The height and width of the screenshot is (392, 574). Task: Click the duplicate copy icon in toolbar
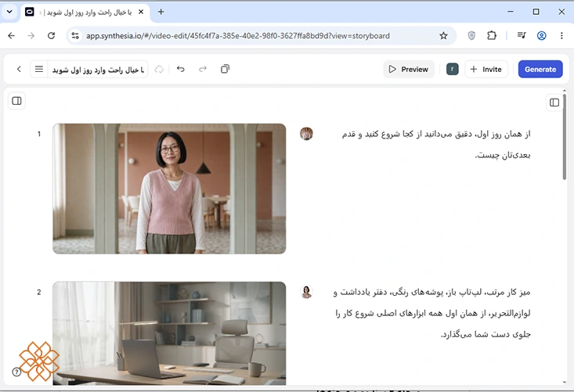coord(225,69)
